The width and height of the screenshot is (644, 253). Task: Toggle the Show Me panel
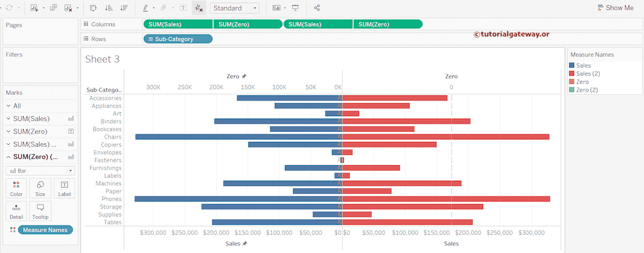click(x=615, y=8)
